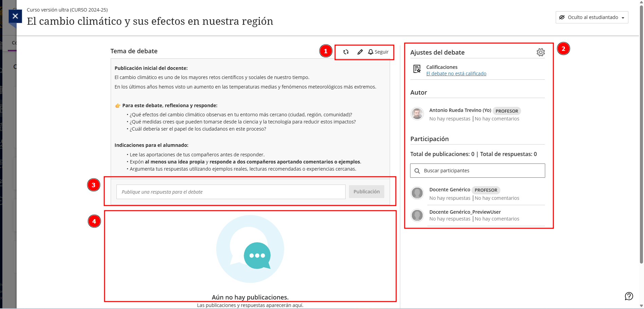The image size is (644, 309).
Task: Open the 'Oculto al estudiantado' visibility dropdown
Action: [x=592, y=17]
